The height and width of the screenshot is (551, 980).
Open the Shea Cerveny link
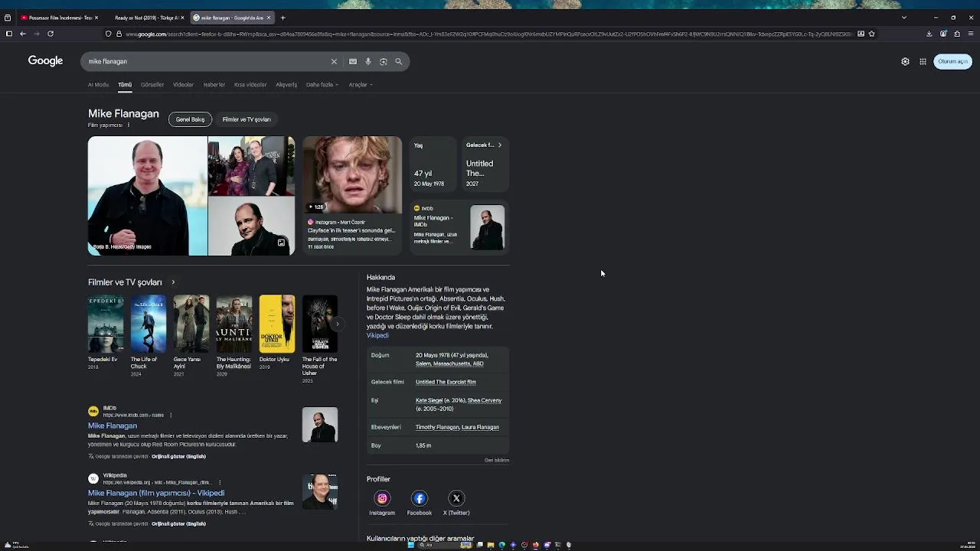tap(485, 400)
